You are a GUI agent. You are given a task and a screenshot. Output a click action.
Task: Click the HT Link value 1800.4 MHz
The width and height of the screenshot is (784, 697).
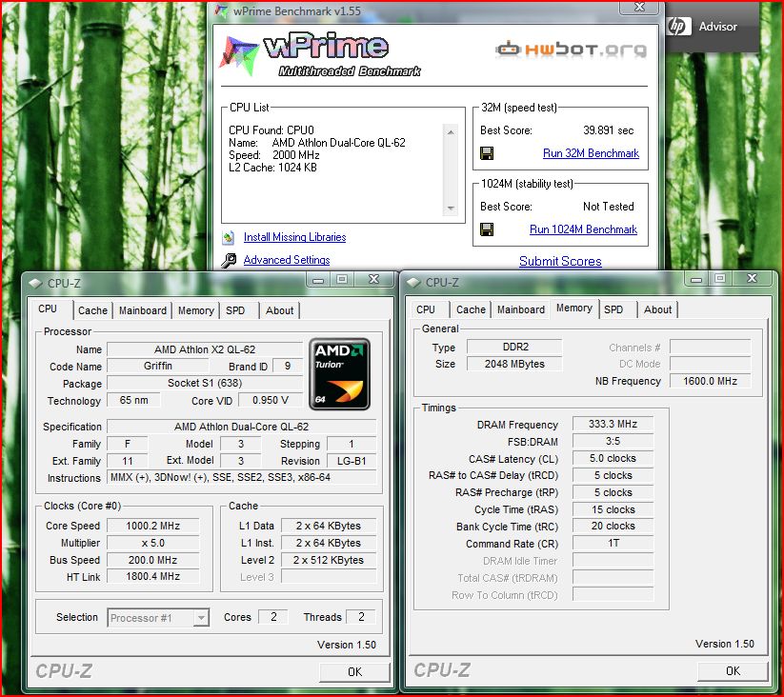coord(153,577)
